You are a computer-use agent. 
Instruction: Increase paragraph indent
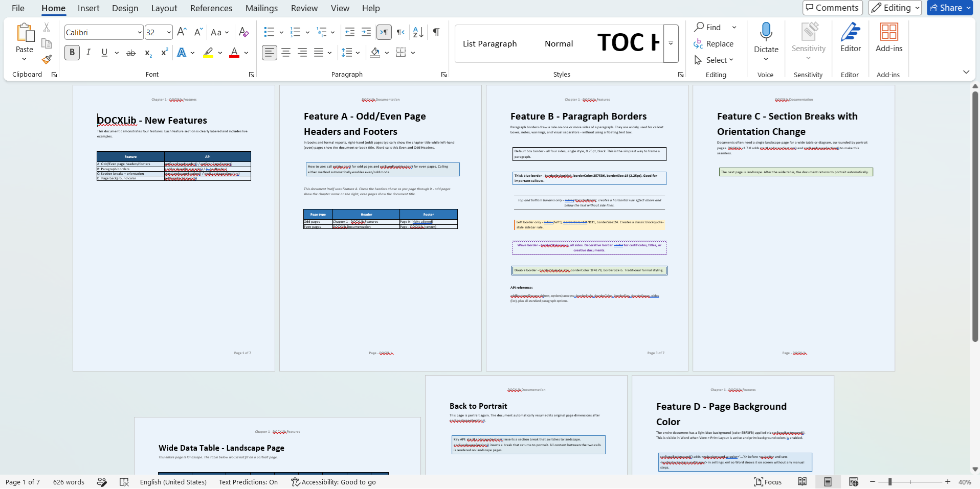[366, 32]
